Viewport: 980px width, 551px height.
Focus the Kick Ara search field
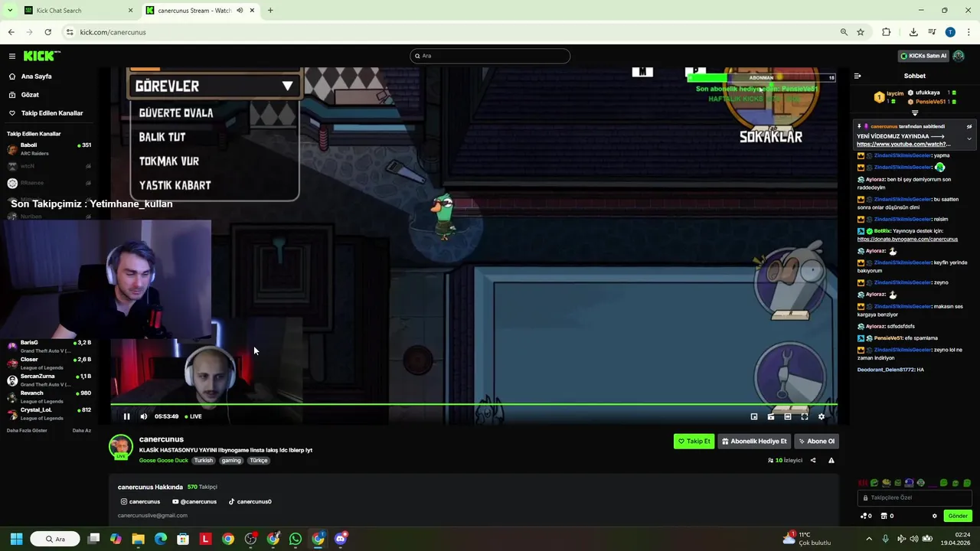(x=490, y=56)
